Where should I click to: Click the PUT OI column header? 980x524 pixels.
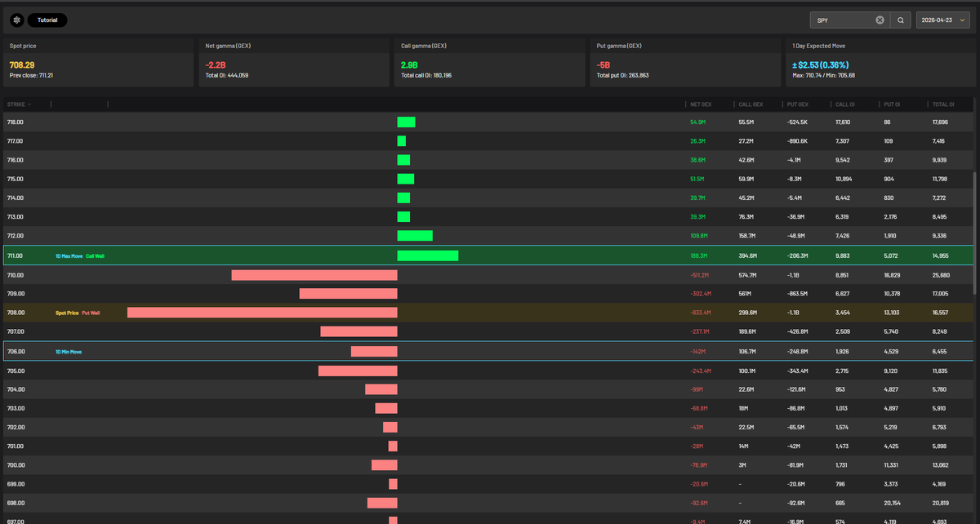(x=893, y=104)
